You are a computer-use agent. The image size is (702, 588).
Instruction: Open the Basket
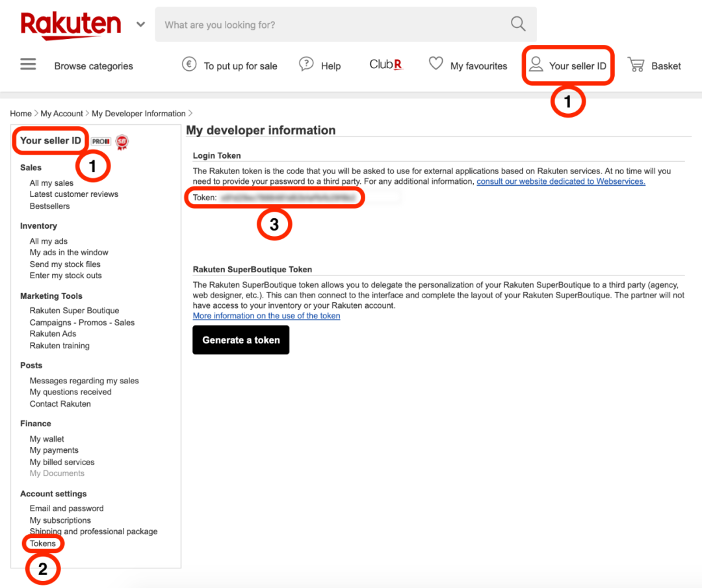click(x=666, y=66)
